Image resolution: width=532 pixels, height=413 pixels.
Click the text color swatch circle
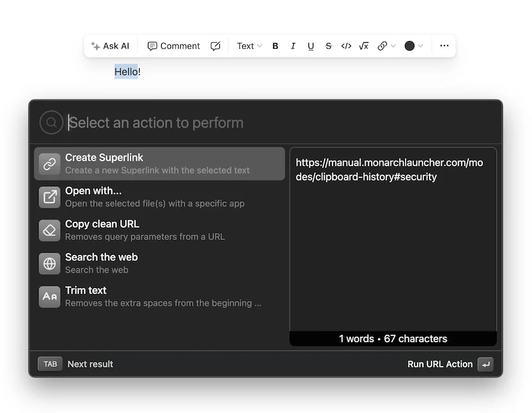point(411,45)
